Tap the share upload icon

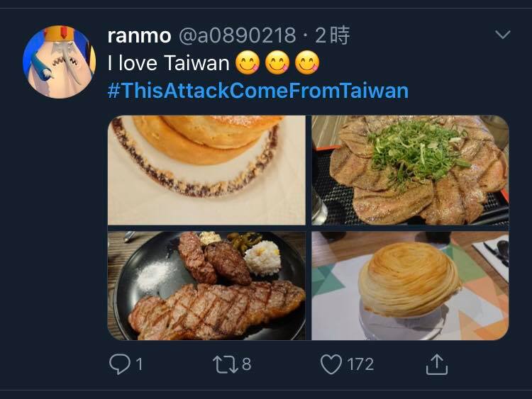437,364
